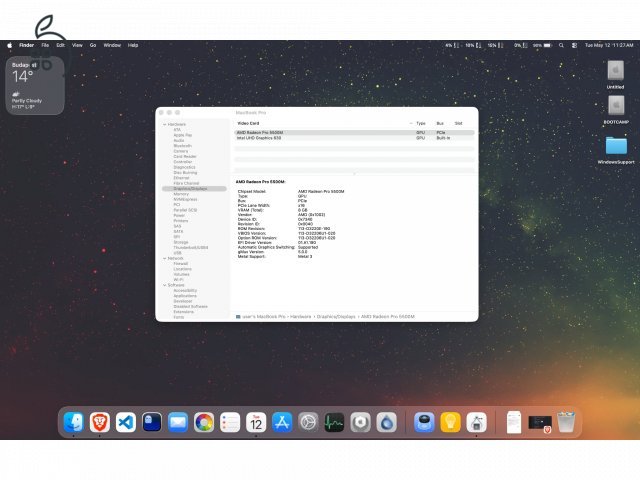Open the Window menu
Screen dimensions: 640x480
click(x=112, y=45)
